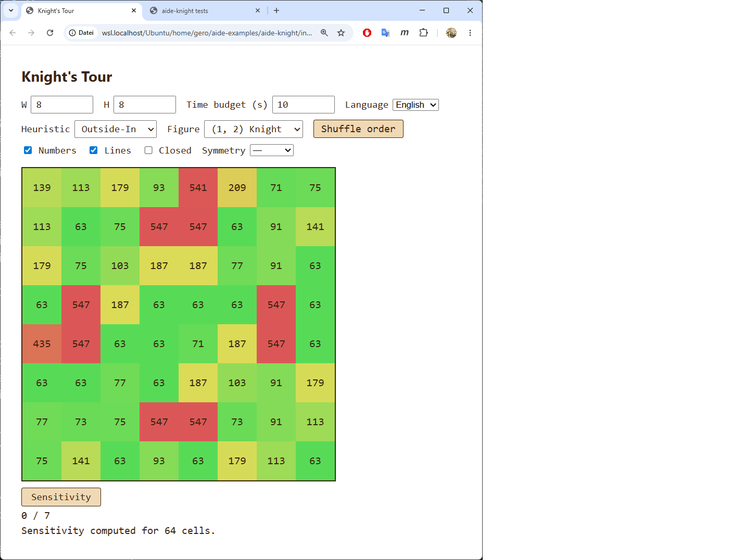Click the address bar URL

(x=207, y=33)
